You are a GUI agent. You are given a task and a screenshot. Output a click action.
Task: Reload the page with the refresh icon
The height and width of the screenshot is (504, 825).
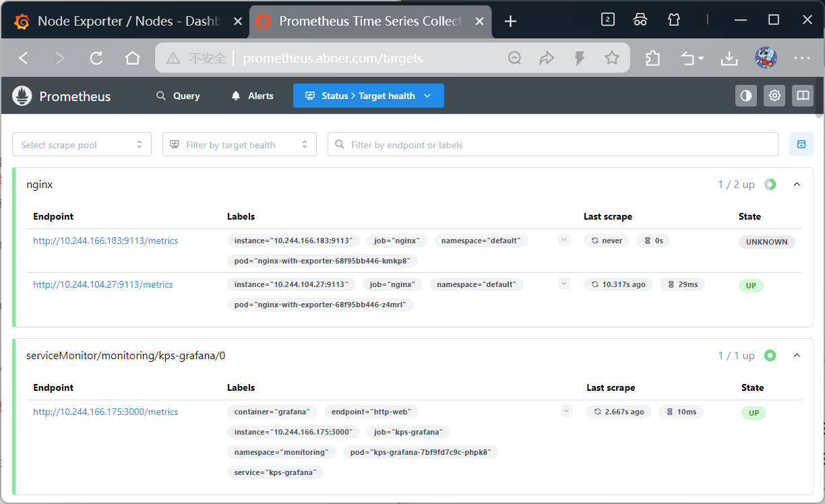96,58
